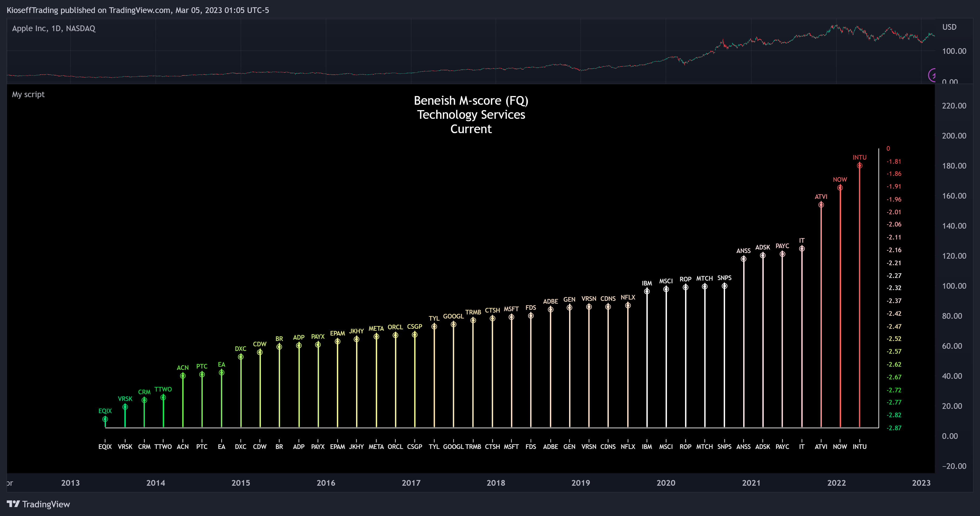Click the VRSK green marker circle
The height and width of the screenshot is (516, 980).
click(x=125, y=407)
